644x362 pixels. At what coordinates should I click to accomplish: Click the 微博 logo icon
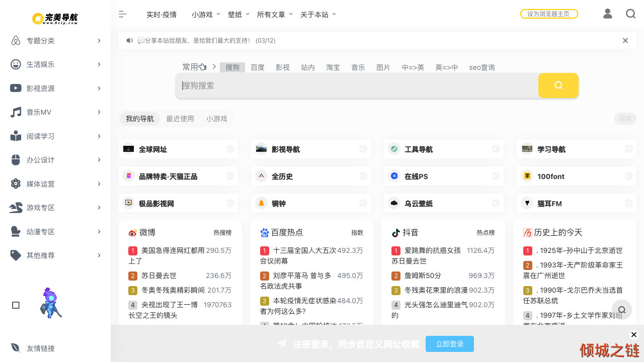click(132, 233)
